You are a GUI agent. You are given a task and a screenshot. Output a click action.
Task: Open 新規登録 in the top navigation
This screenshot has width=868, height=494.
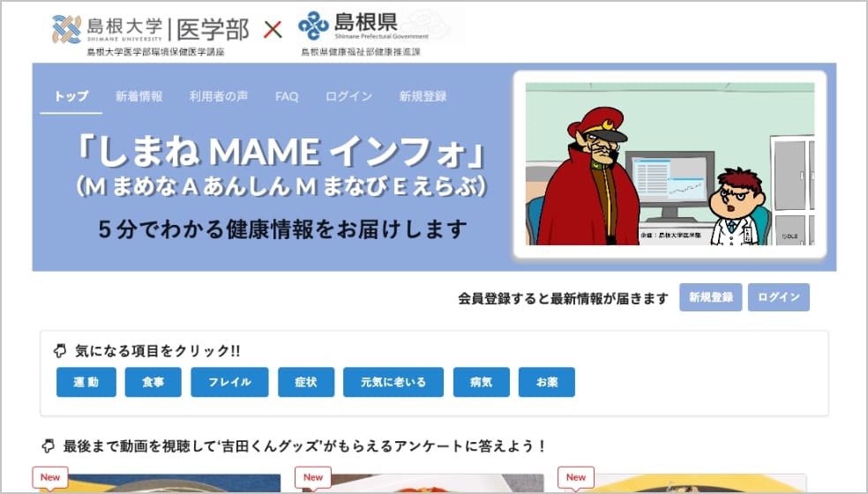[423, 96]
